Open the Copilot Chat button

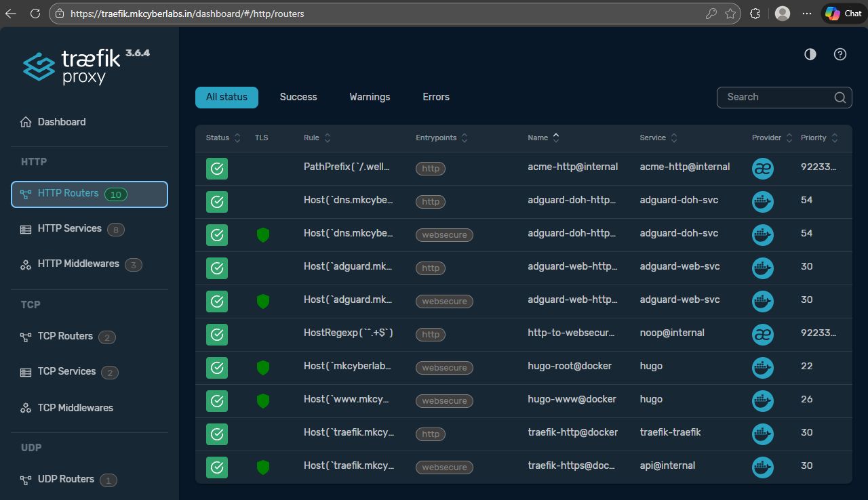tap(843, 14)
